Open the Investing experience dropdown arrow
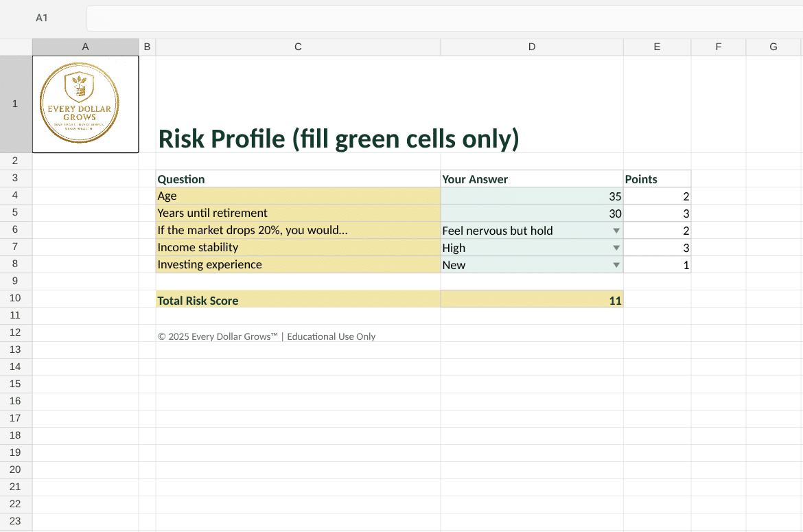The height and width of the screenshot is (532, 803). (616, 265)
